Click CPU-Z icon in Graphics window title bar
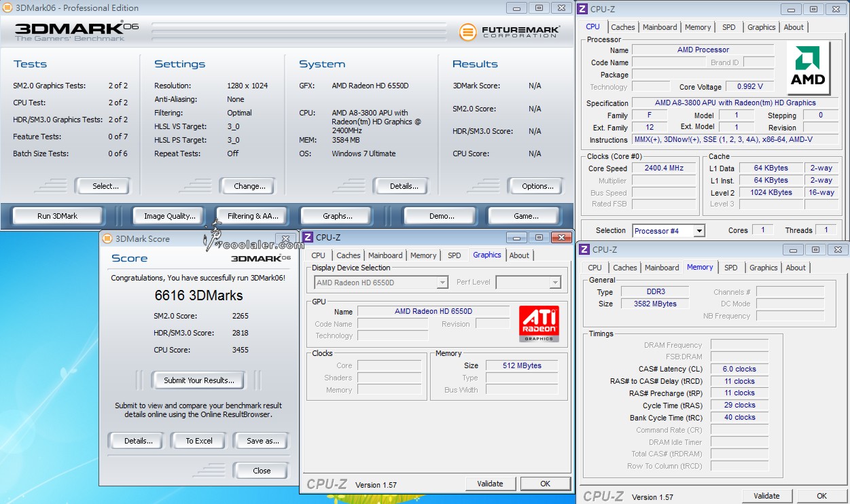 point(308,237)
